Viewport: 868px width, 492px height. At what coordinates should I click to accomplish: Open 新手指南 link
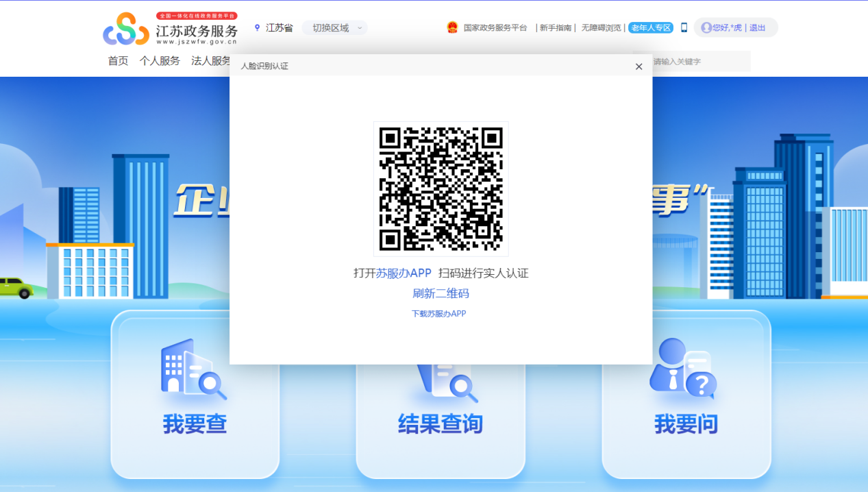tap(556, 28)
